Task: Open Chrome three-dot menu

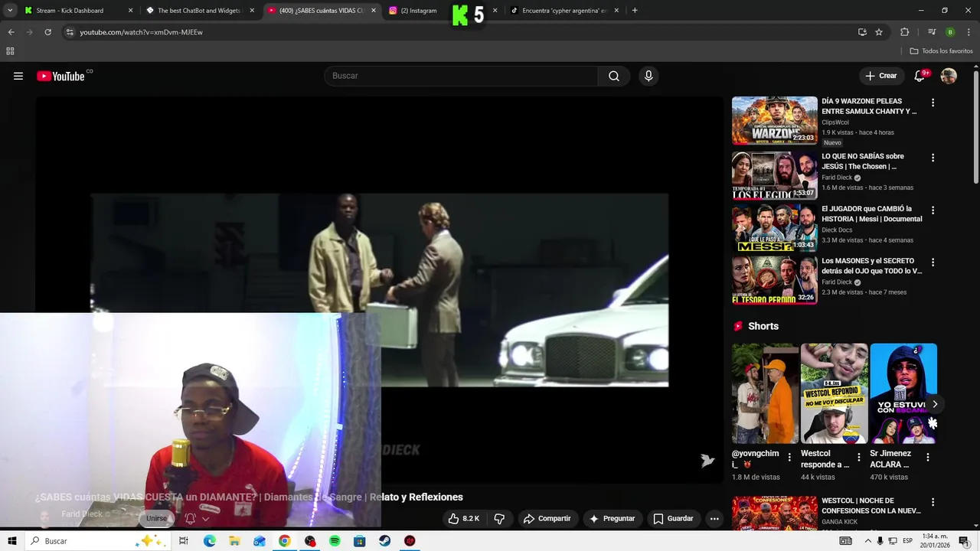Action: [x=969, y=32]
